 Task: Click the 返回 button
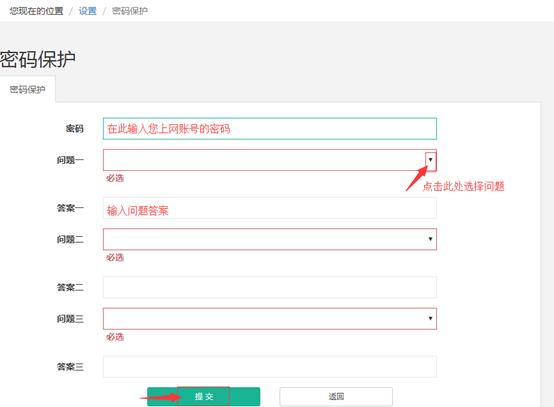coord(336,396)
